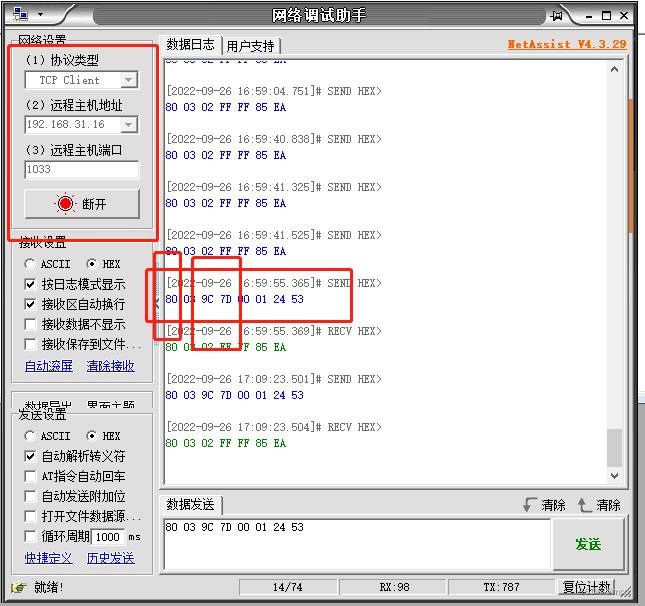Click the 数据发送 tab
The image size is (645, 606).
pos(190,504)
